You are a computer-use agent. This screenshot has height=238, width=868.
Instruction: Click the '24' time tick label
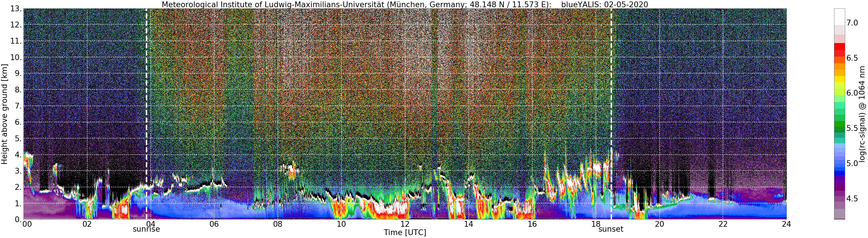(786, 224)
